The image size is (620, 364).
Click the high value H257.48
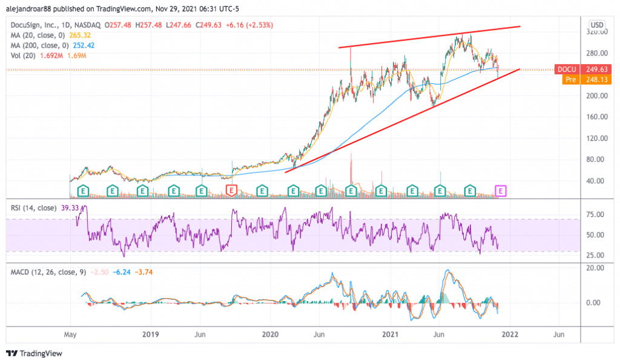coord(148,25)
